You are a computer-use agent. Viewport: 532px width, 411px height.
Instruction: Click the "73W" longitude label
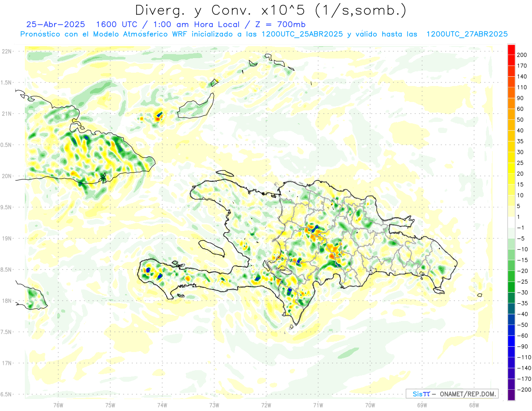214,405
